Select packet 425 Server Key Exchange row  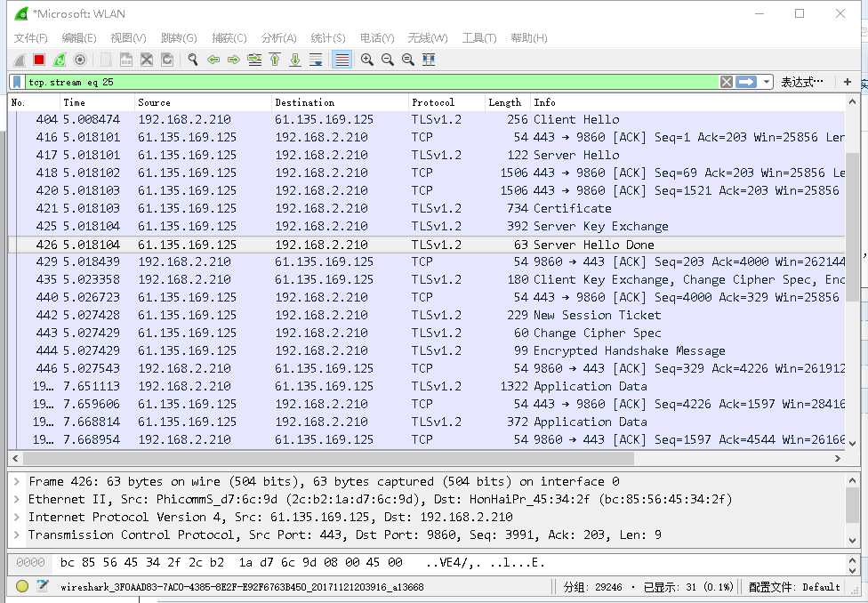[x=426, y=226]
